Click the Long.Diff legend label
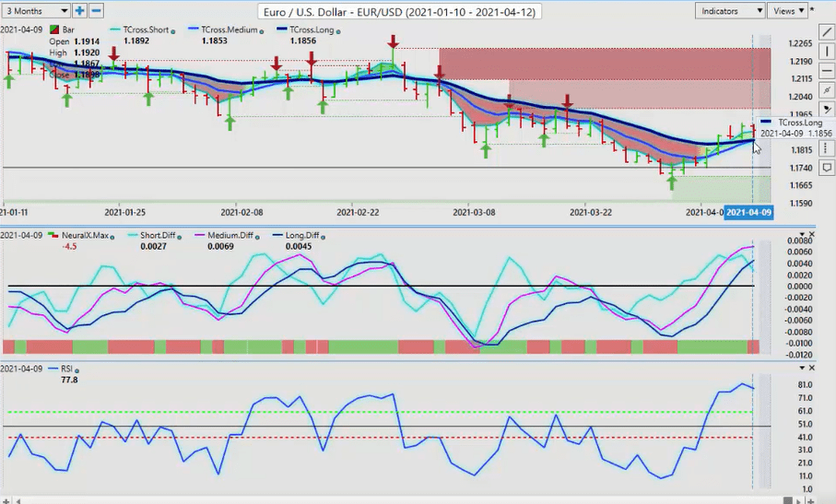Viewport: 836px width, 504px height. [302, 236]
